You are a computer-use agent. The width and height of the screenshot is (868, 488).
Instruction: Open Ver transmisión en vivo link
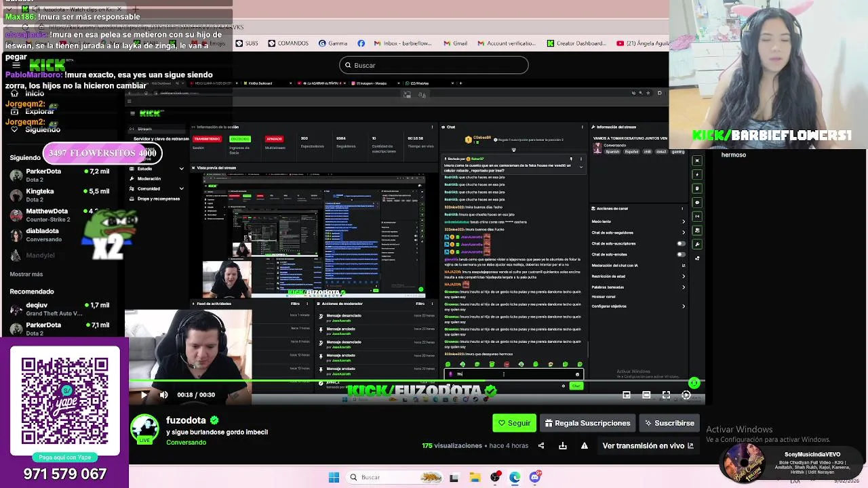(x=648, y=445)
